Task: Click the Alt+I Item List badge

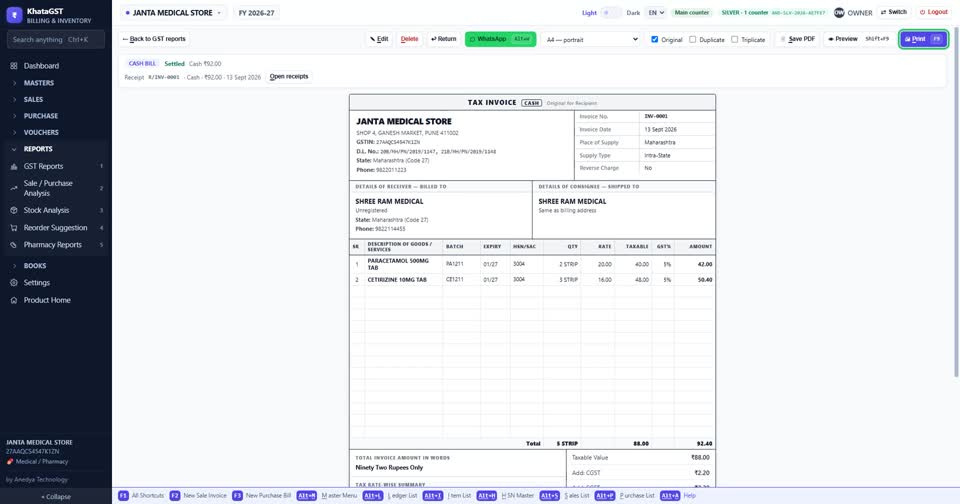Action: [x=433, y=495]
